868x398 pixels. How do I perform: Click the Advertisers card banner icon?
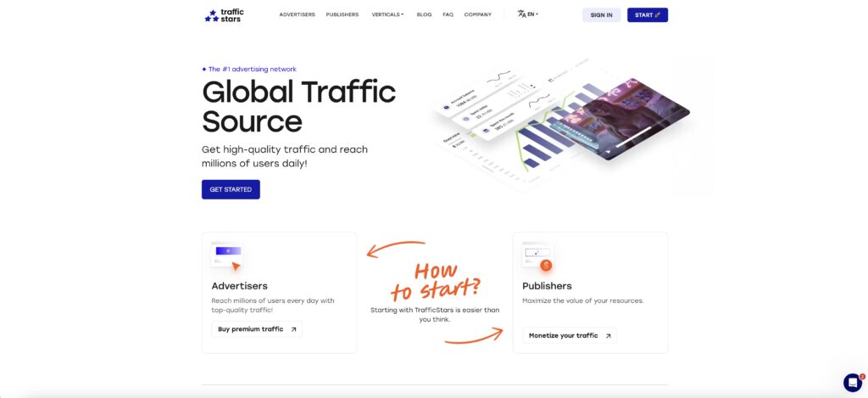[227, 255]
